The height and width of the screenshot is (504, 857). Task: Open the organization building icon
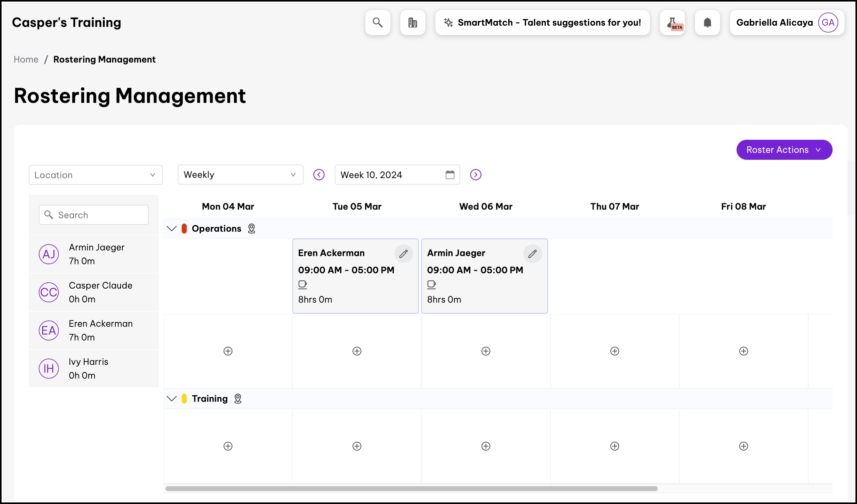pyautogui.click(x=413, y=23)
